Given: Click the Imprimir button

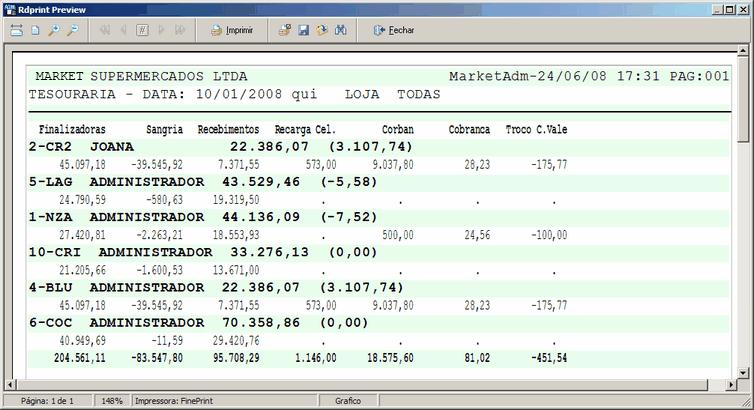Looking at the screenshot, I should click(232, 30).
